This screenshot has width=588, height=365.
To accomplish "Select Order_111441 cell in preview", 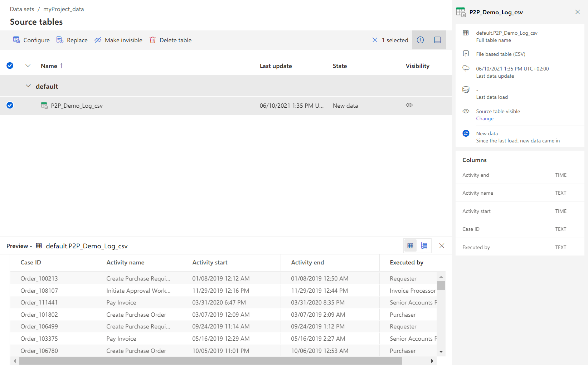I will (39, 302).
